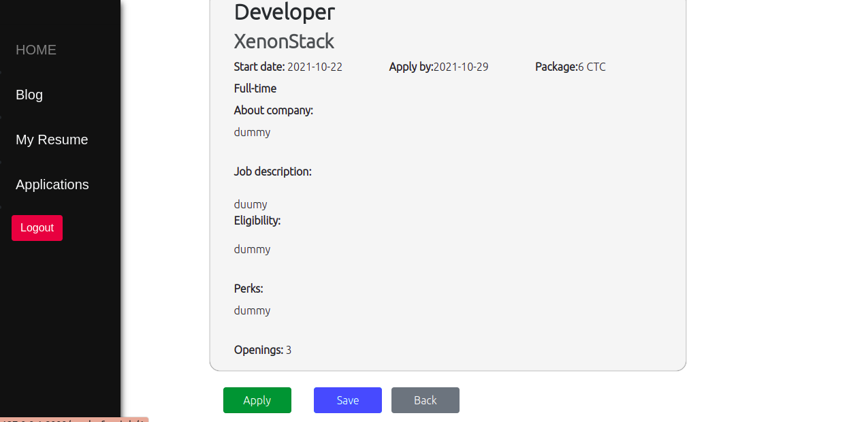This screenshot has width=868, height=422.
Task: Click the Job description heading
Action: pos(272,172)
